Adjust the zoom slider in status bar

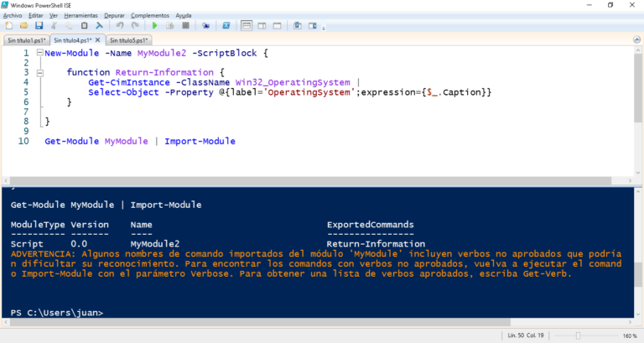(x=578, y=335)
